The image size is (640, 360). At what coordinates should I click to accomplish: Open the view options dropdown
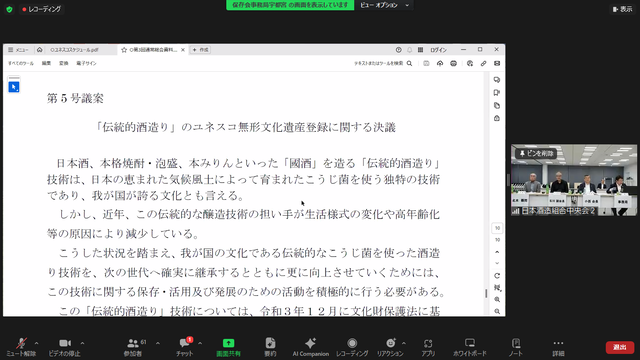(384, 5)
